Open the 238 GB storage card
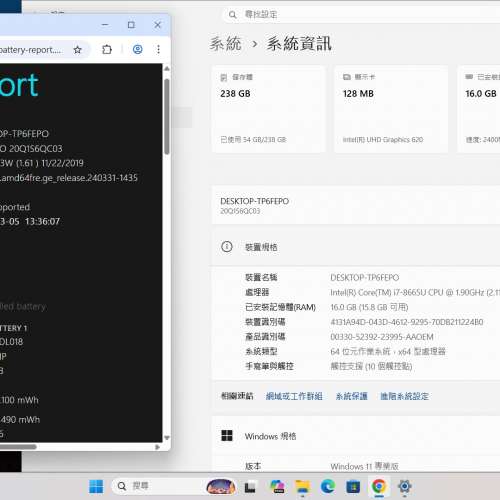This screenshot has width=500, height=500. (x=269, y=109)
